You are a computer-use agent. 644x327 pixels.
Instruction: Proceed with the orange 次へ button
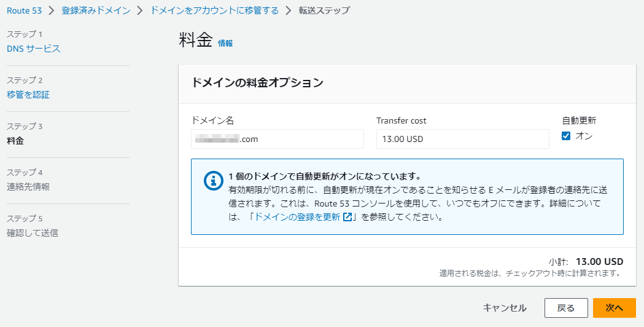pos(614,308)
